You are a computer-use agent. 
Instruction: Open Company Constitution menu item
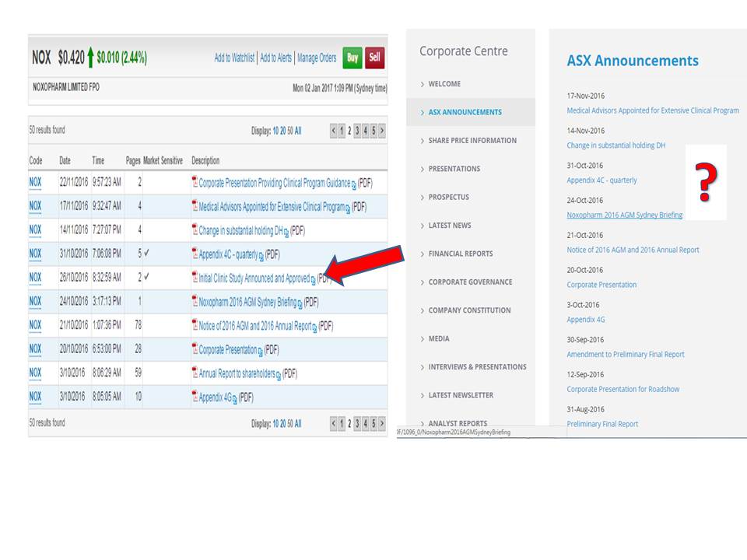[x=469, y=310]
